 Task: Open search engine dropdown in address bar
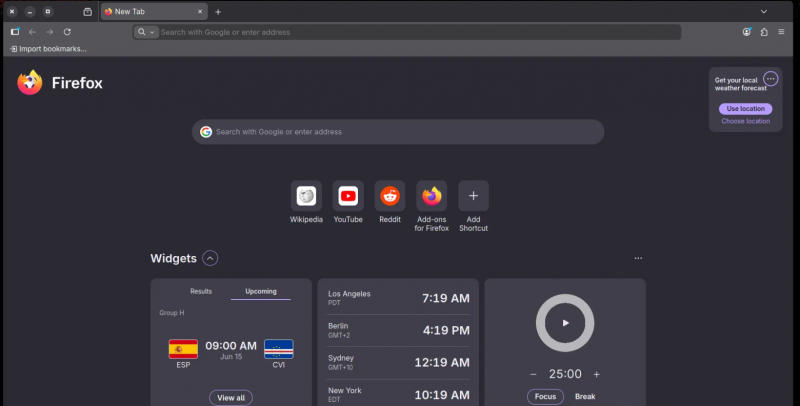(146, 32)
